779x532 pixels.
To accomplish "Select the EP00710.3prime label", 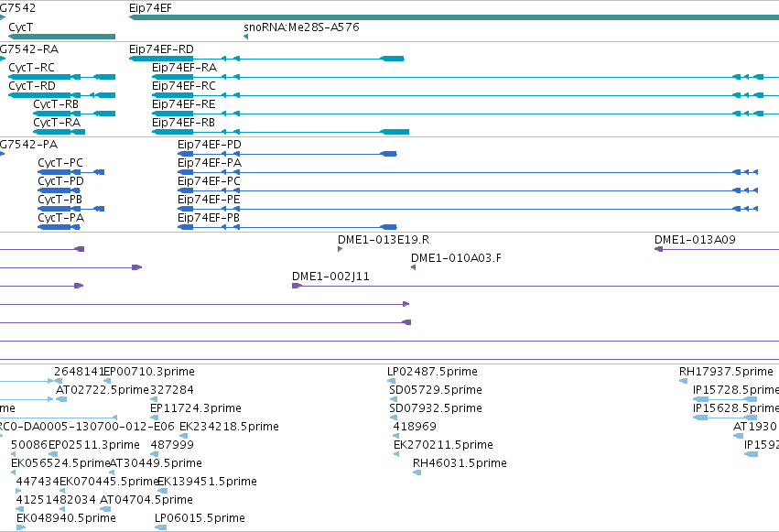I will point(148,372).
